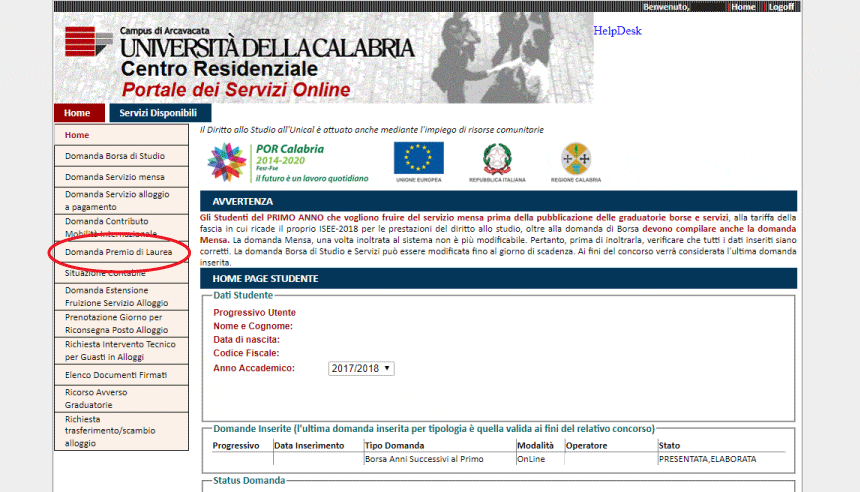Click the AVVERTENZA section header
860x492 pixels.
tap(498, 201)
